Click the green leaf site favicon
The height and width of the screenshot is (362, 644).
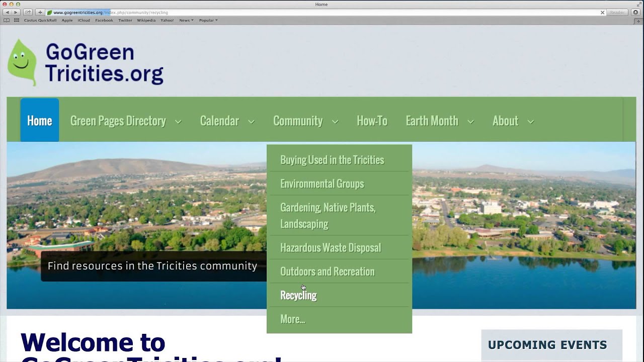click(x=49, y=13)
